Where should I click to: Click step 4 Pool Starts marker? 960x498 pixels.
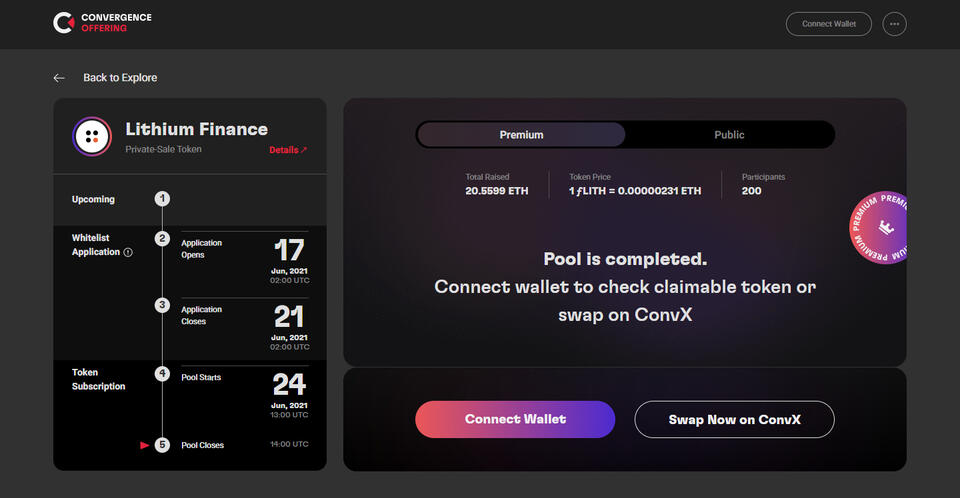pos(162,374)
